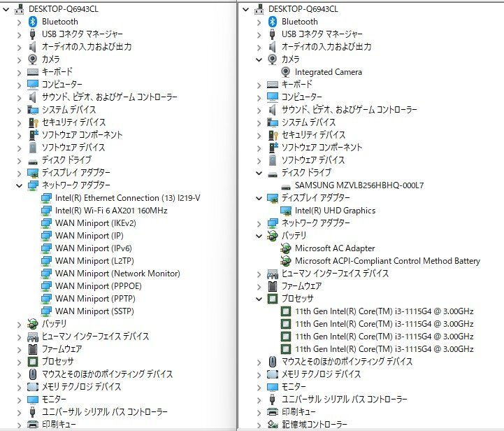The height and width of the screenshot is (431, 504).
Task: Collapse ディスク ドライブ in right pane
Action: 259,173
